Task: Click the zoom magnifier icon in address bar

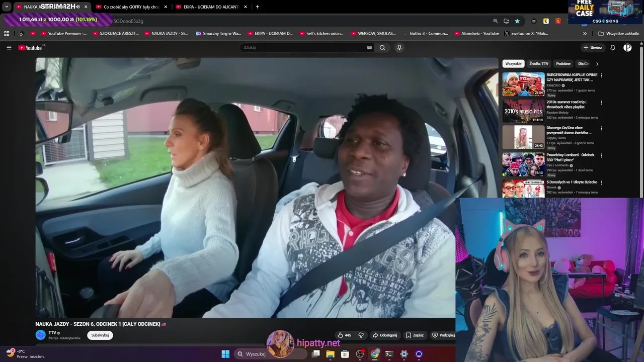Action: pyautogui.click(x=496, y=21)
